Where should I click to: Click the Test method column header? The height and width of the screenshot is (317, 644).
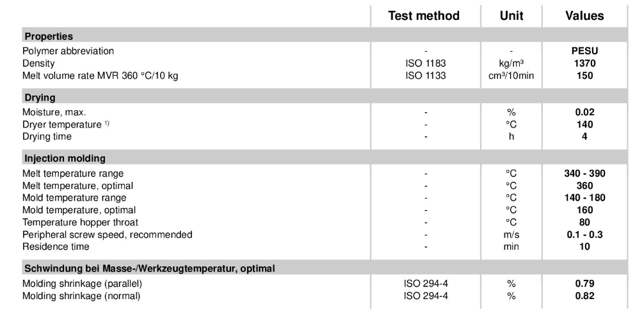[x=424, y=16]
